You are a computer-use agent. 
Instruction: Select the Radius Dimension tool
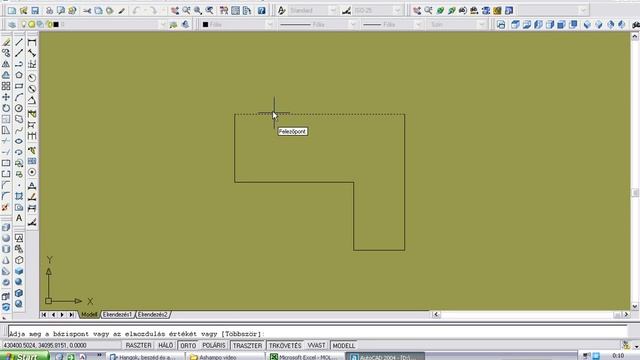pos(32,78)
